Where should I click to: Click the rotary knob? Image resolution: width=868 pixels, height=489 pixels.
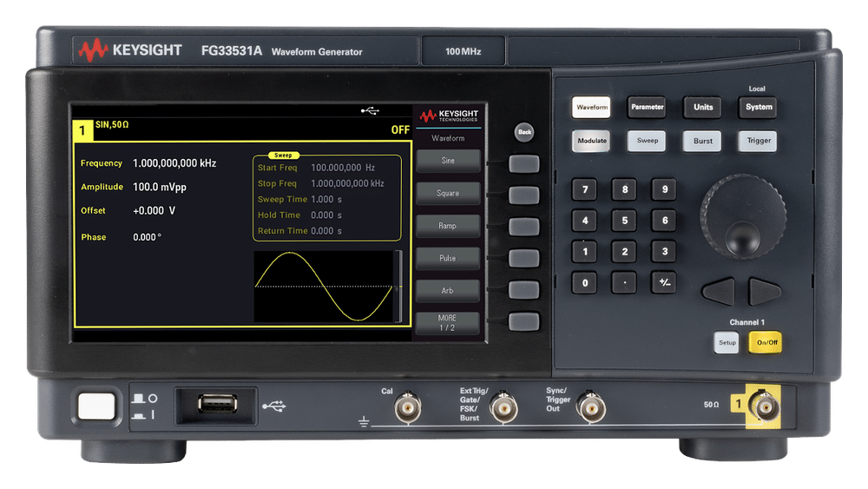[743, 217]
